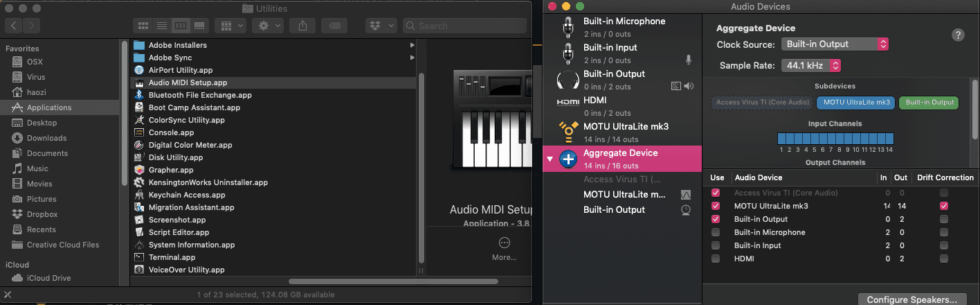Click the Built-in Output headphones icon
The image size is (980, 305).
pyautogui.click(x=568, y=80)
